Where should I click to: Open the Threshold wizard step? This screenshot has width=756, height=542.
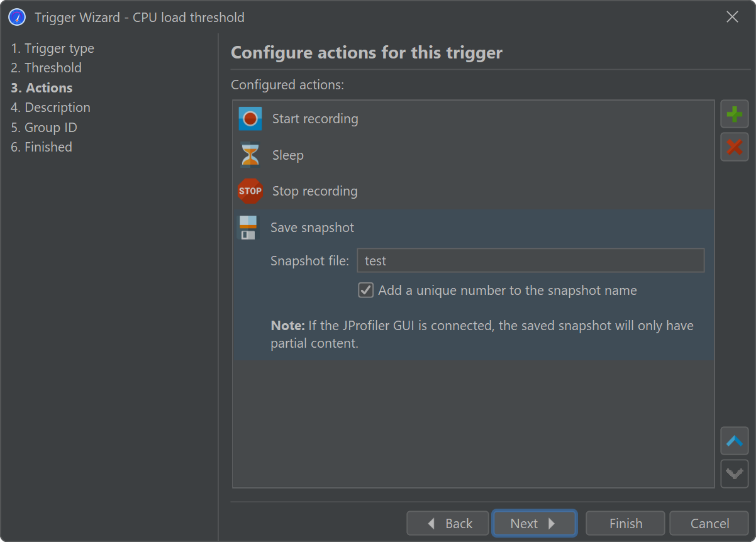tap(47, 68)
